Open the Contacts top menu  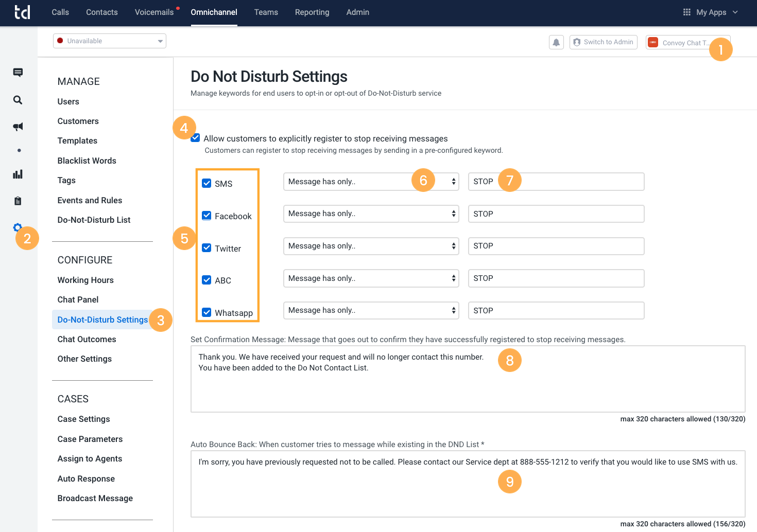[x=102, y=12]
